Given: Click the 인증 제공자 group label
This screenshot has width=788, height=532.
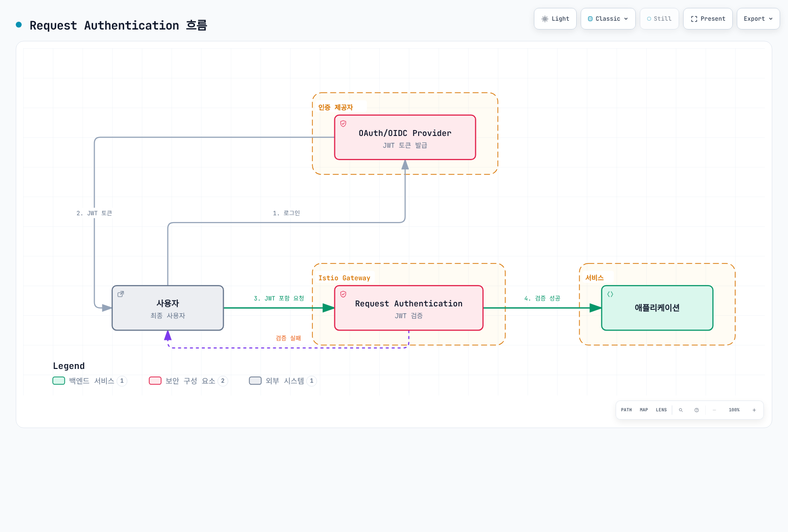Looking at the screenshot, I should [x=336, y=107].
